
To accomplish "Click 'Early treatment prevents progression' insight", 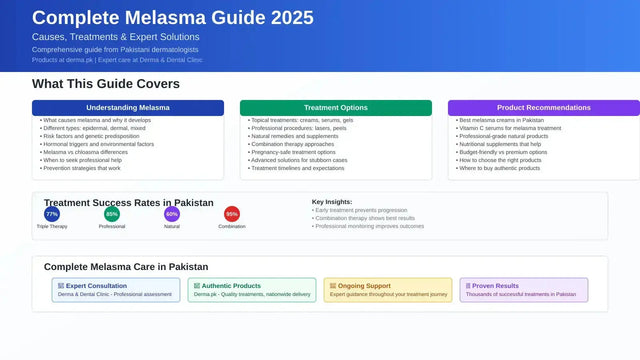I will (361, 210).
